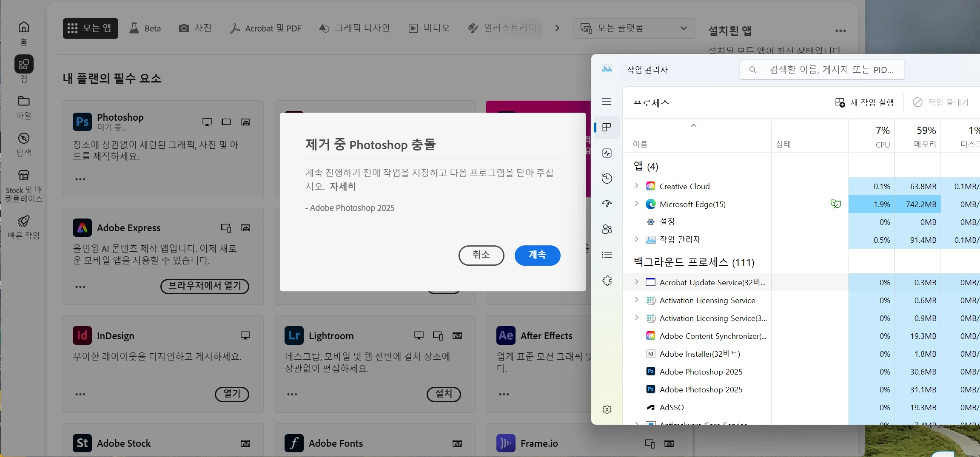Viewport: 980px width, 457px height.
Task: Open Task Manager settings gear icon
Action: (x=607, y=409)
